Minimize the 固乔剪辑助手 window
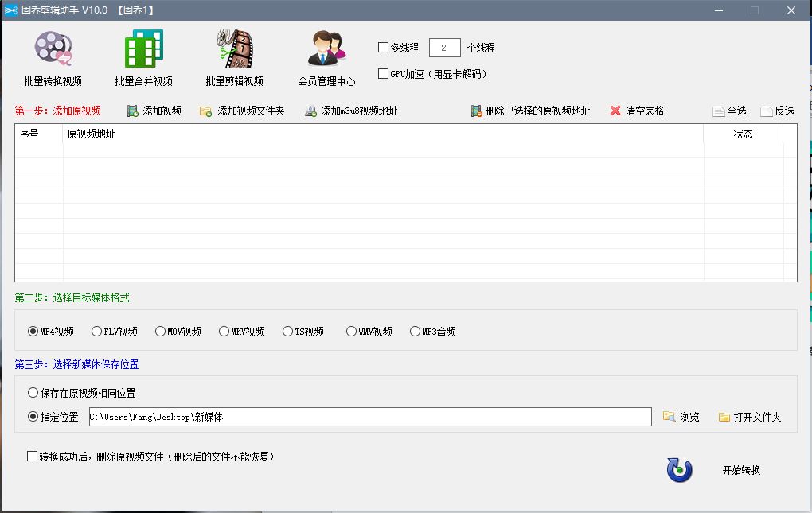Image resolution: width=812 pixels, height=513 pixels. [x=719, y=10]
